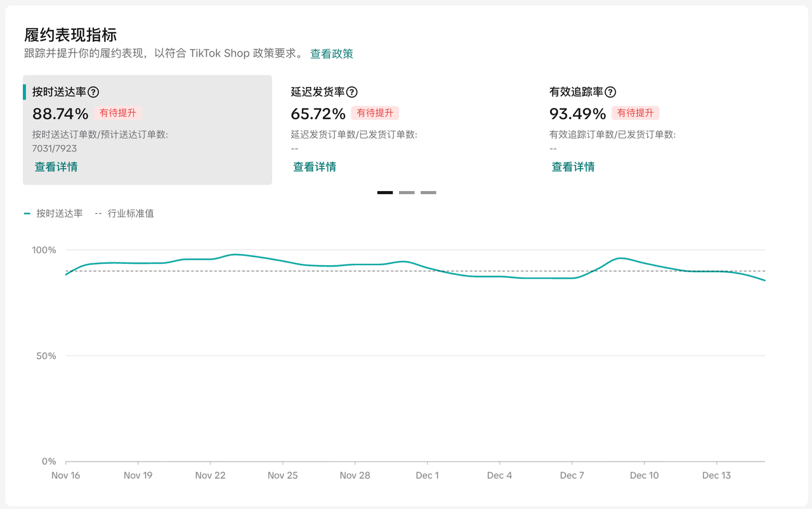The image size is (812, 509).
Task: Open the 有效追踪率 question mark tooltip icon
Action: click(610, 92)
